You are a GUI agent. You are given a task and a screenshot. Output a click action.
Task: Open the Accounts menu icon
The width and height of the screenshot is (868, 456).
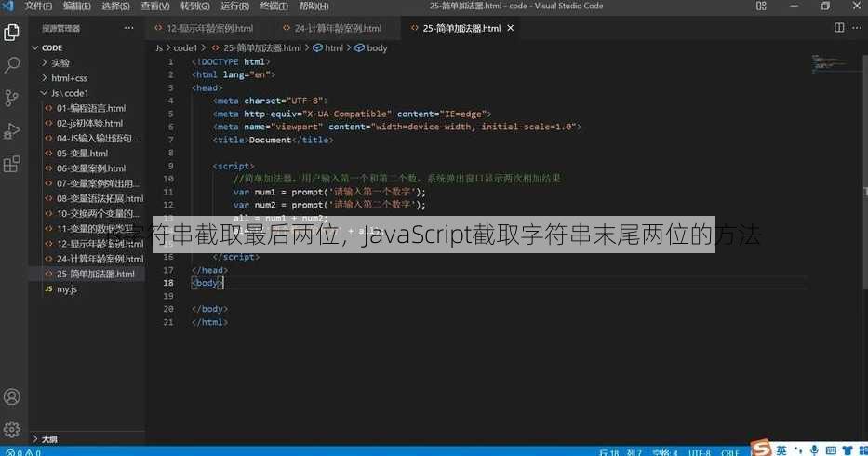(11, 396)
